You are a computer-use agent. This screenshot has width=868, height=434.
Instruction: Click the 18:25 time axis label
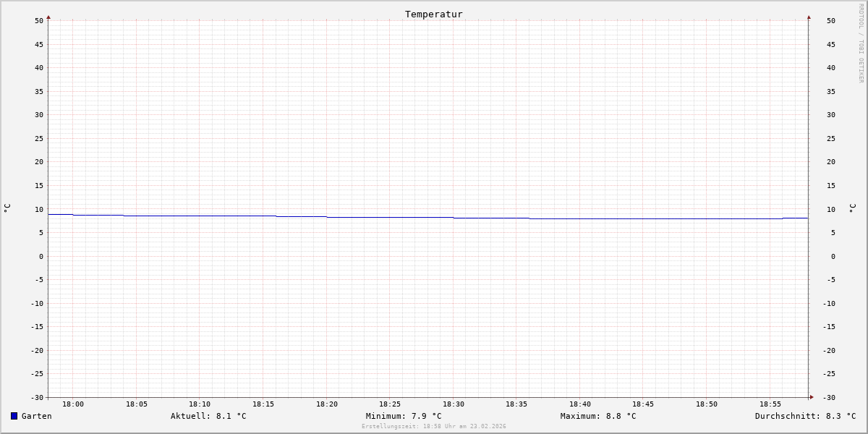390,404
